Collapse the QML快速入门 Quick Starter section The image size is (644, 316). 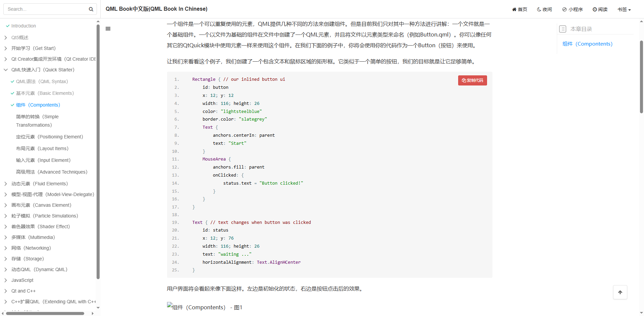pos(6,70)
